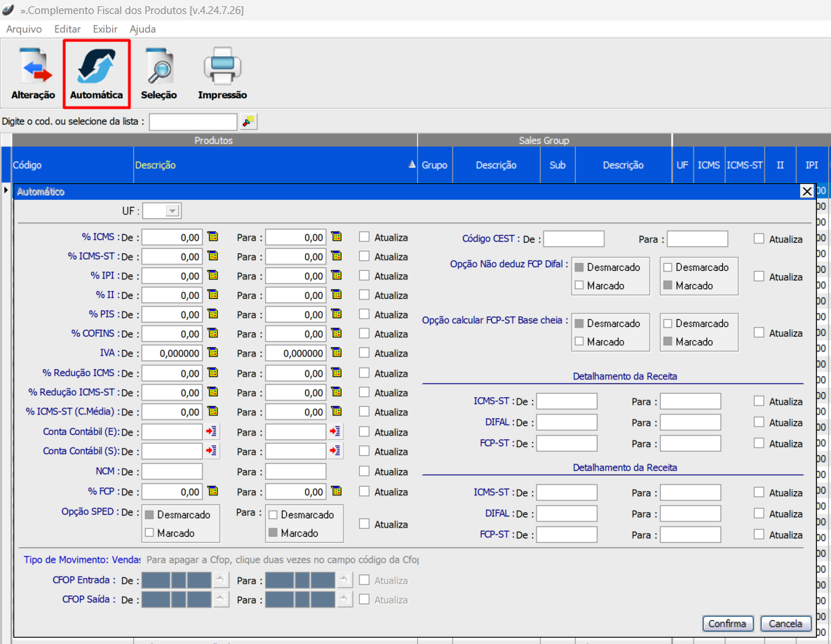Enable Atualiza checkbox for % ICMS row
The width and height of the screenshot is (831, 644).
[364, 237]
